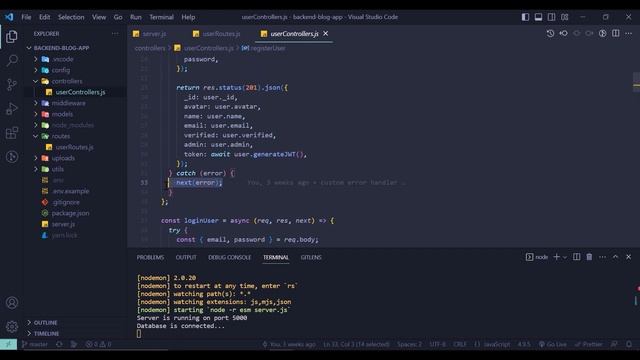This screenshot has height=360, width=640.
Task: Switch to the GITLENS panel tab
Action: [x=311, y=257]
